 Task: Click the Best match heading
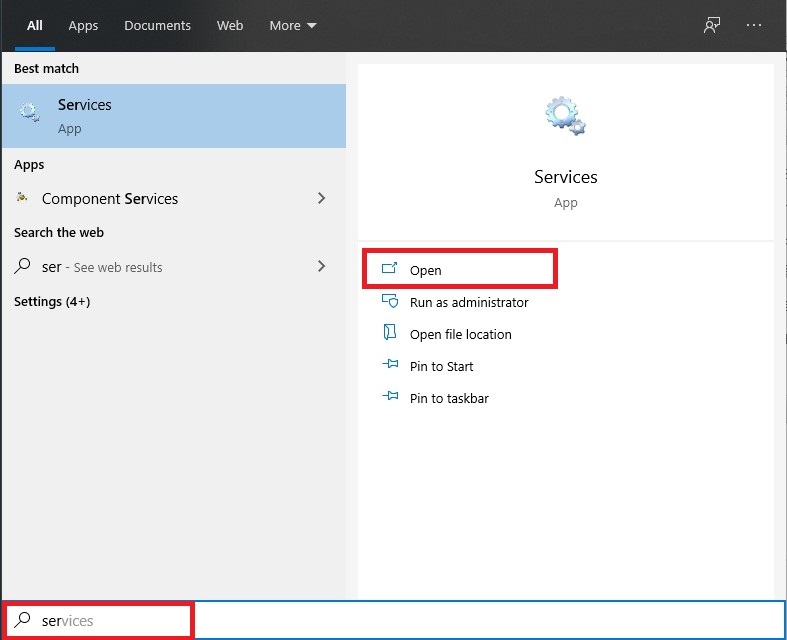point(46,69)
